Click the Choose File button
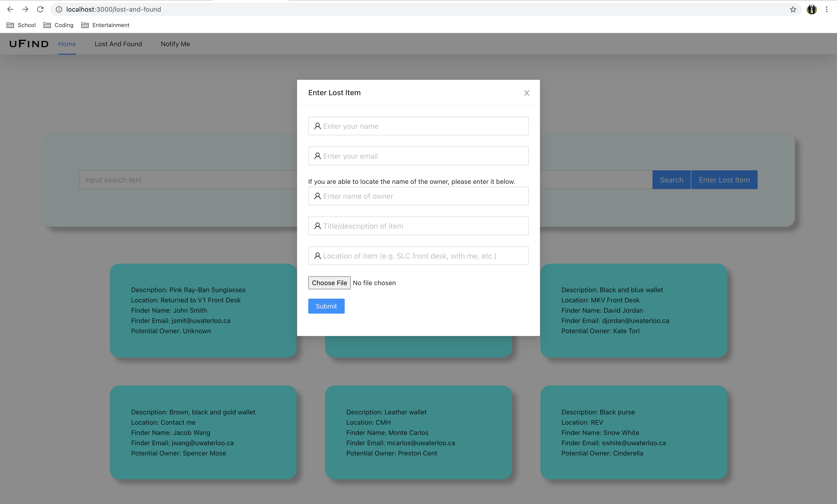 tap(329, 283)
